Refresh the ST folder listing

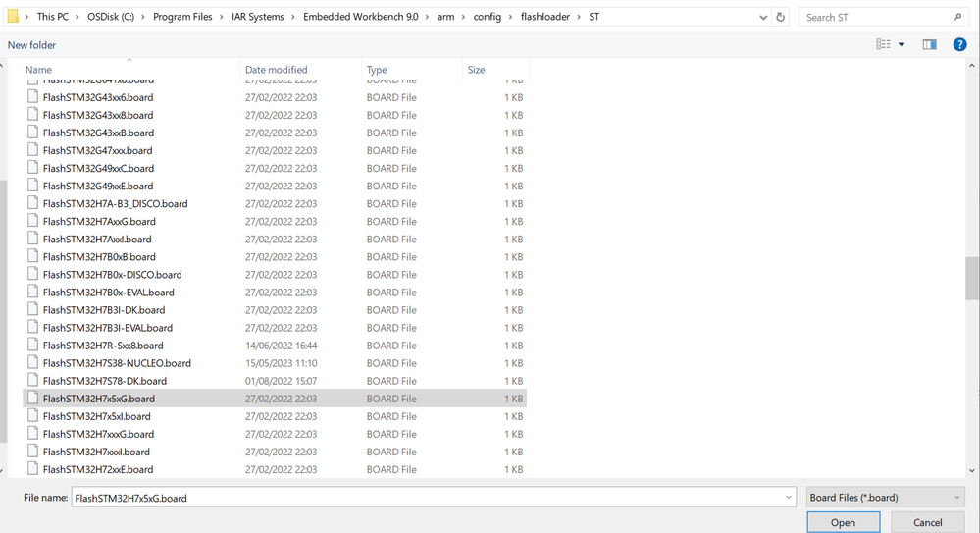click(780, 17)
